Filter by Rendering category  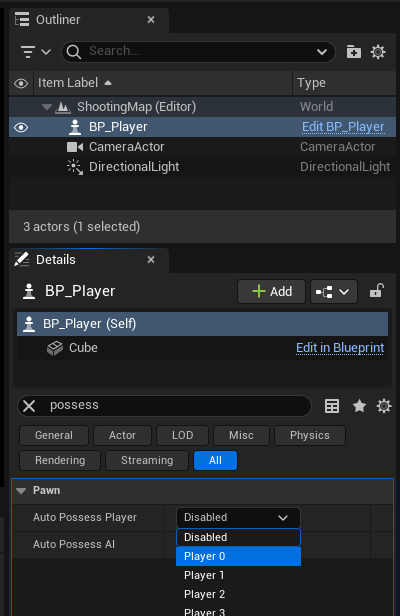[60, 460]
